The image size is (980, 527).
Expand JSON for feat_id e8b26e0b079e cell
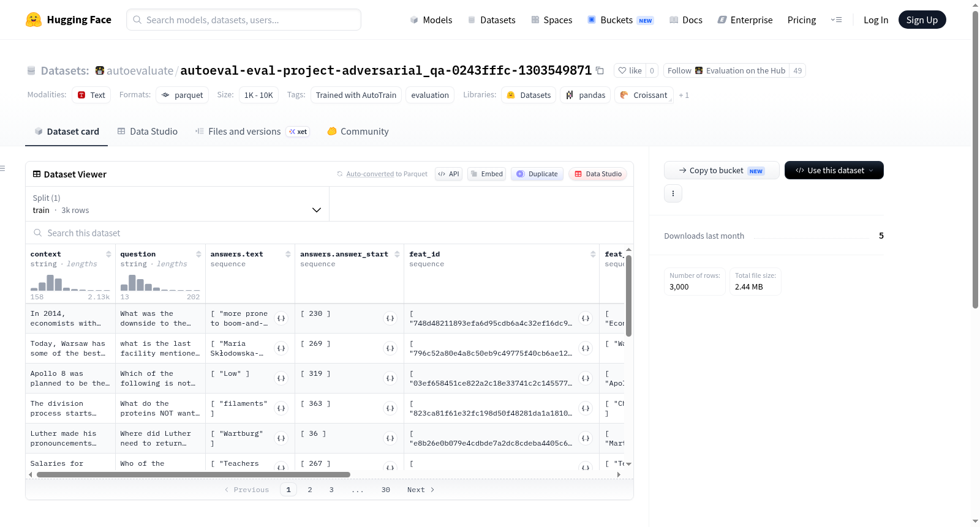coord(586,438)
